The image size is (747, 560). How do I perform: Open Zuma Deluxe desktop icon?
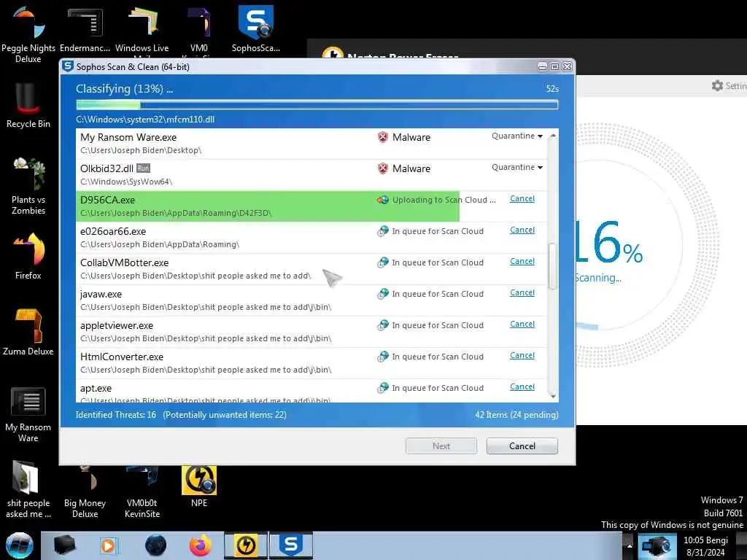[x=28, y=332]
